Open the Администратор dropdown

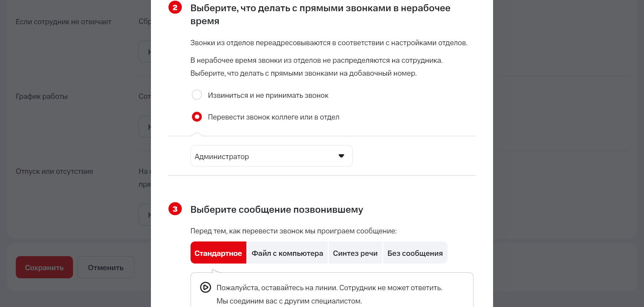coord(271,156)
